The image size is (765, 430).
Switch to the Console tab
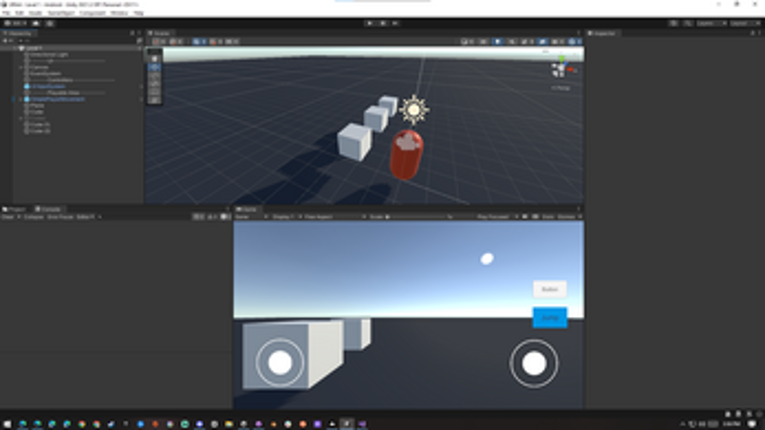(48, 209)
